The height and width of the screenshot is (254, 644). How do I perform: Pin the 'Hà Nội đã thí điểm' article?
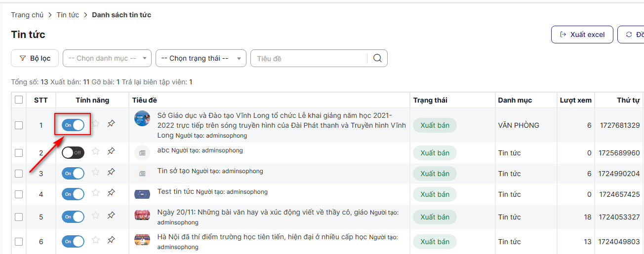[x=111, y=240]
